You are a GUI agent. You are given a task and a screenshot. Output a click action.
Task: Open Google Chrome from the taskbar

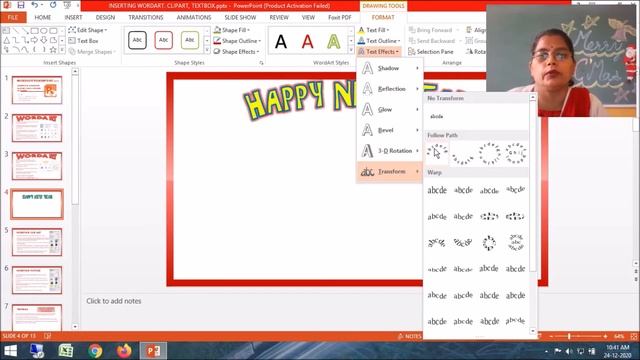(x=95, y=351)
